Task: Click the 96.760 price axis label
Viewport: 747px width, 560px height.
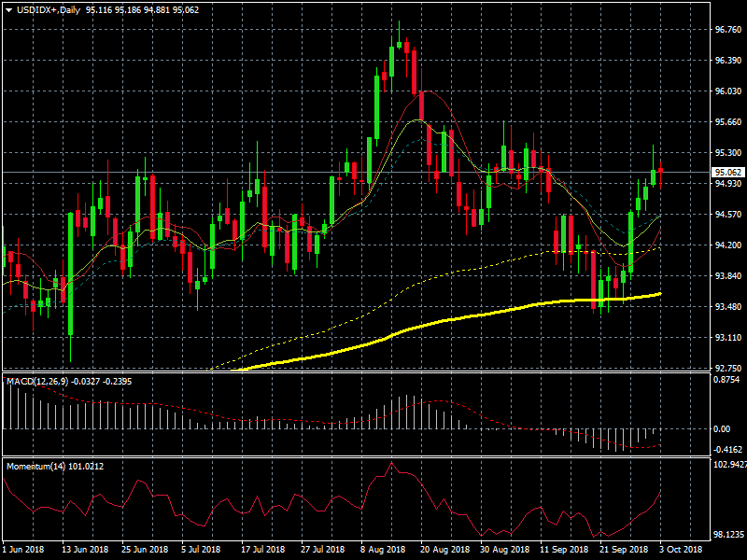Action: (726, 29)
